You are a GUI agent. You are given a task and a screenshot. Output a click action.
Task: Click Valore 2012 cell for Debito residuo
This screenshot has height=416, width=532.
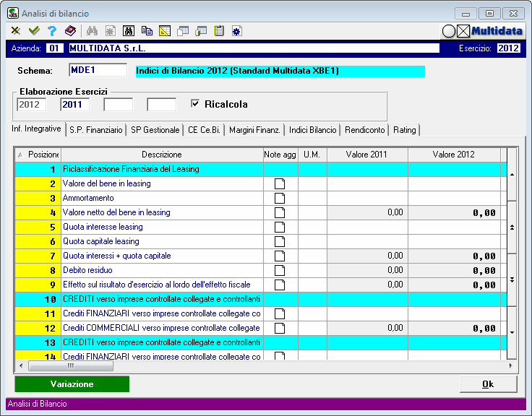[454, 271]
